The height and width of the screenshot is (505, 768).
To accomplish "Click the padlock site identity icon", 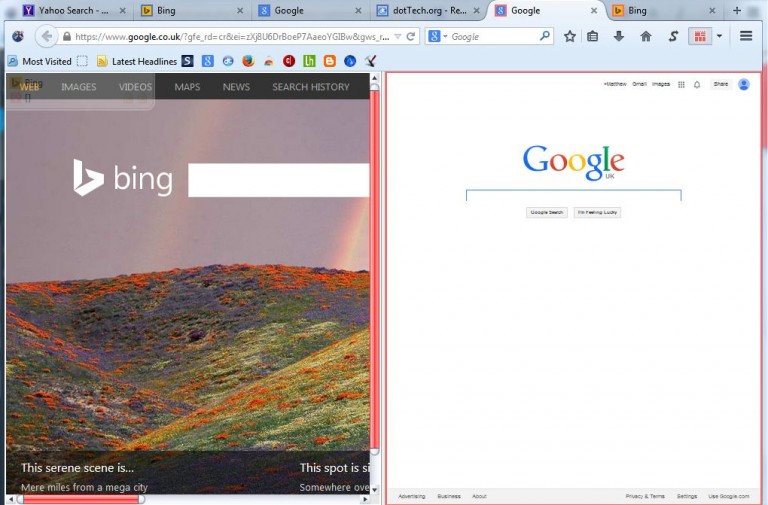I will tap(67, 37).
